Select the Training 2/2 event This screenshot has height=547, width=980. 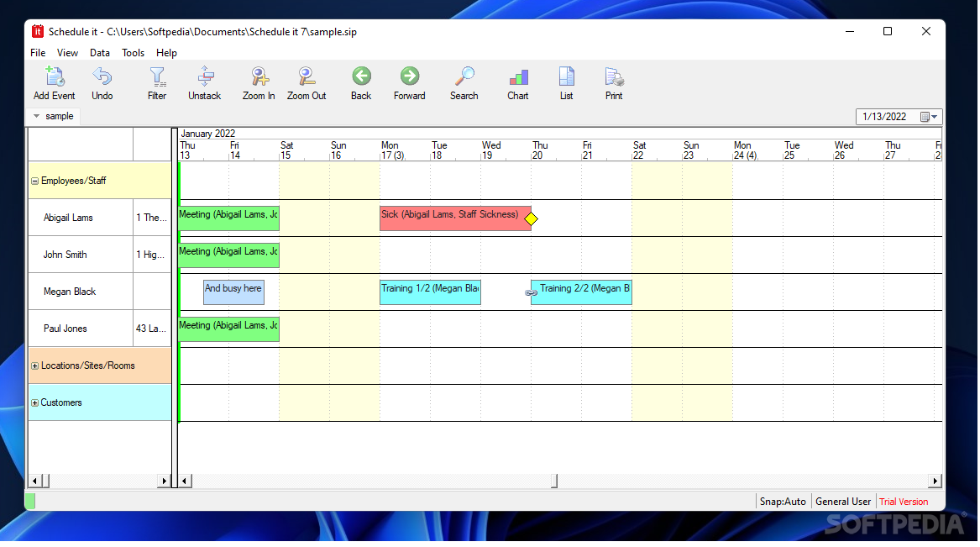click(x=582, y=292)
